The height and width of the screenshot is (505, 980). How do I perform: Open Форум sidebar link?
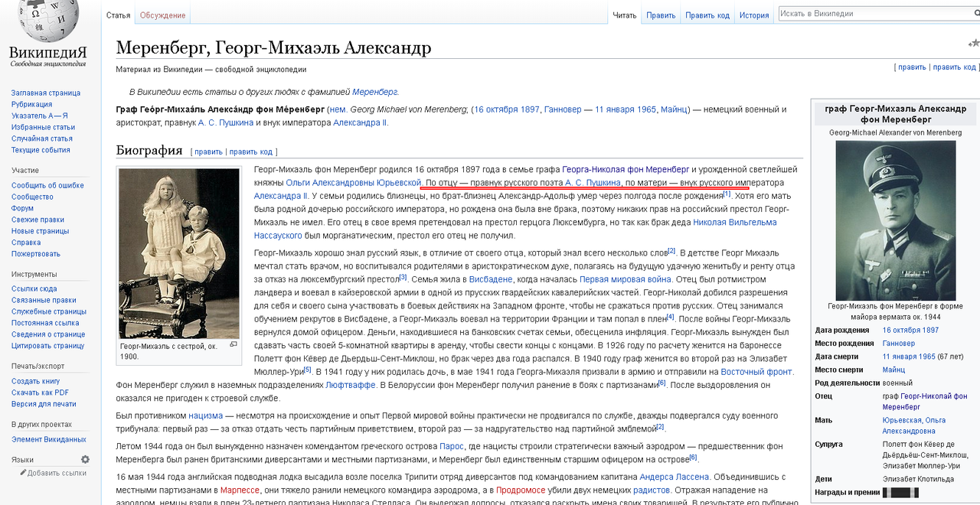(22, 208)
